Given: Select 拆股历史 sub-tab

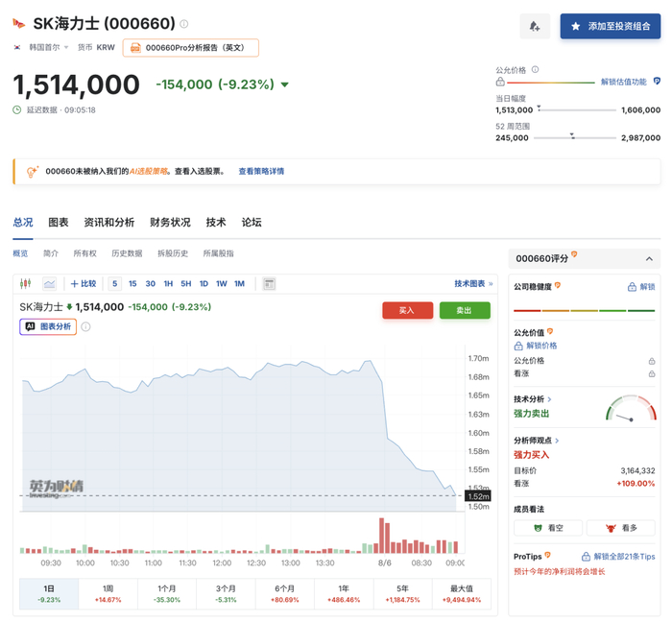Looking at the screenshot, I should 173,253.
